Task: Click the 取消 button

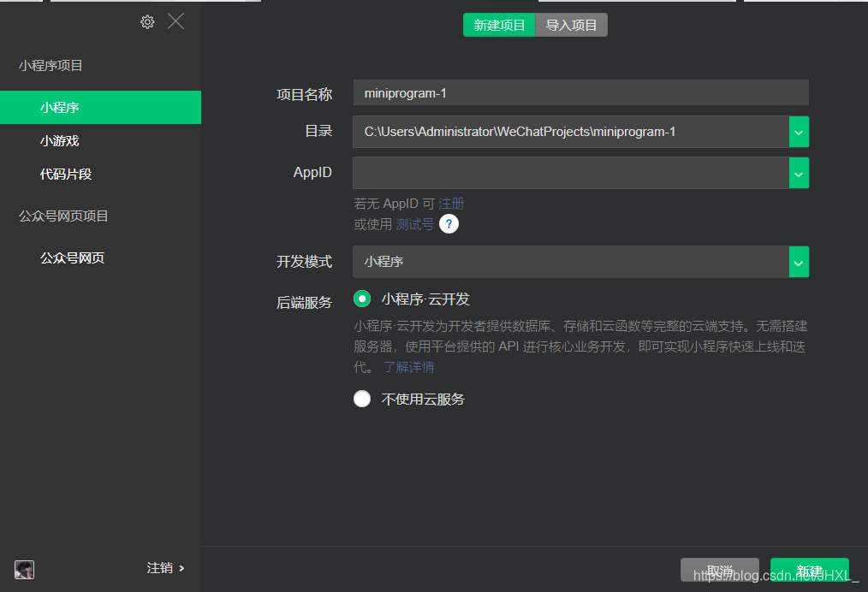Action: pos(720,570)
